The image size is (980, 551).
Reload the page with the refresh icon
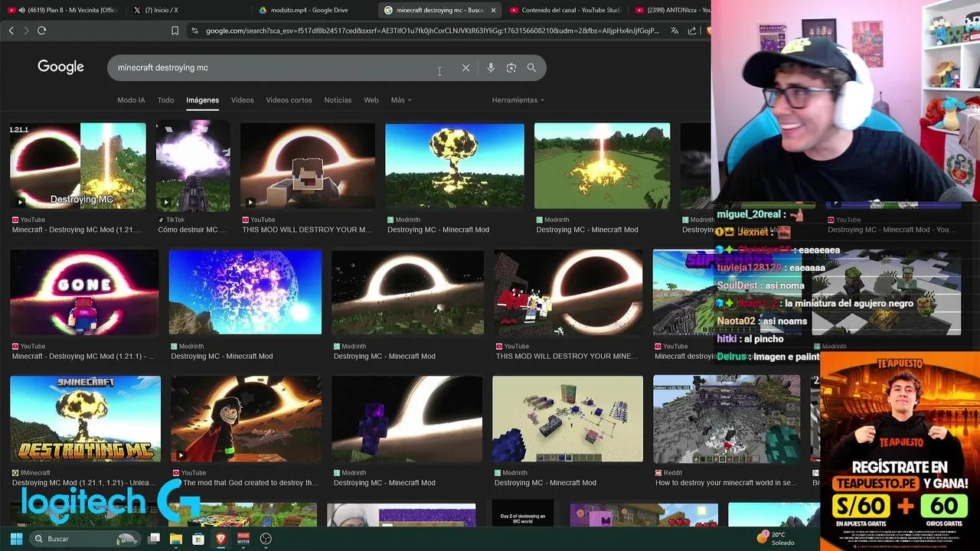41,31
